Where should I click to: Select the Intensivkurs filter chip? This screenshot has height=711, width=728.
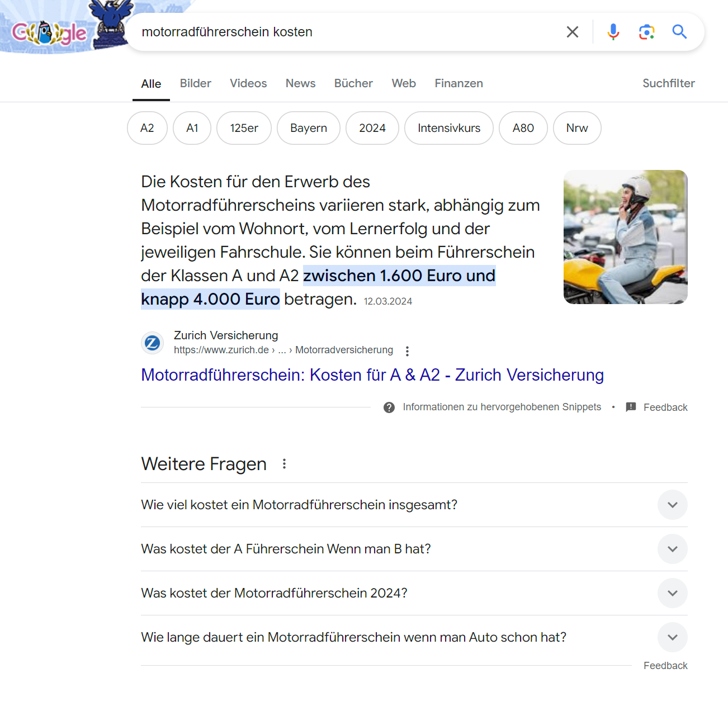point(448,128)
